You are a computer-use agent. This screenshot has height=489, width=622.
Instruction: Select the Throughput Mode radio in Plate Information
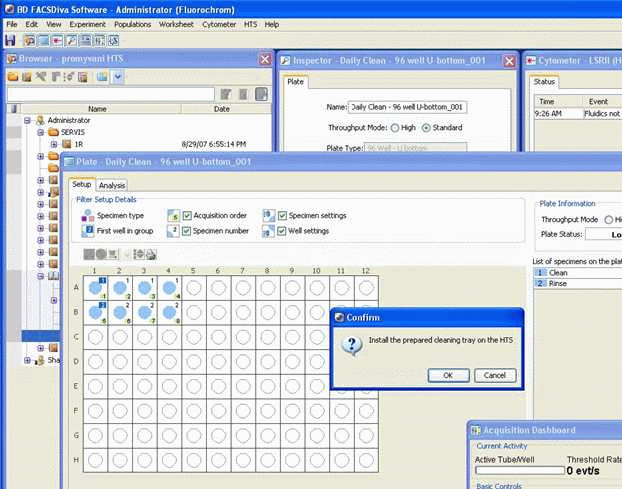coord(609,220)
